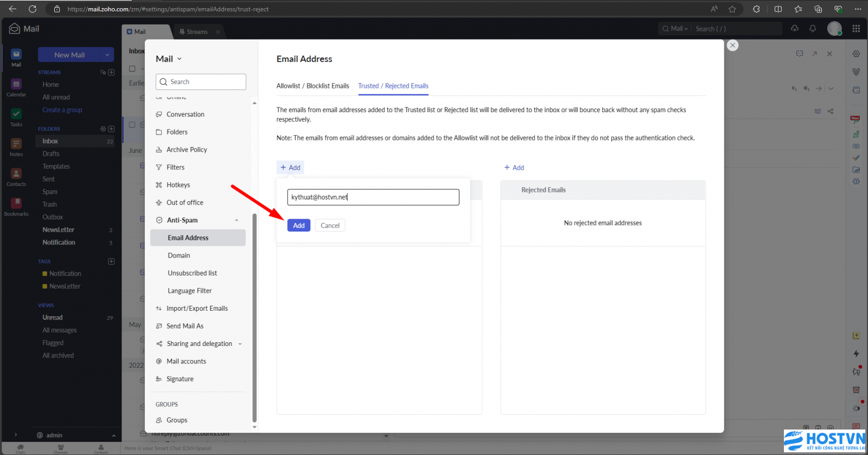The width and height of the screenshot is (868, 455).
Task: Open the settings gear icon in the right rail
Action: [856, 54]
